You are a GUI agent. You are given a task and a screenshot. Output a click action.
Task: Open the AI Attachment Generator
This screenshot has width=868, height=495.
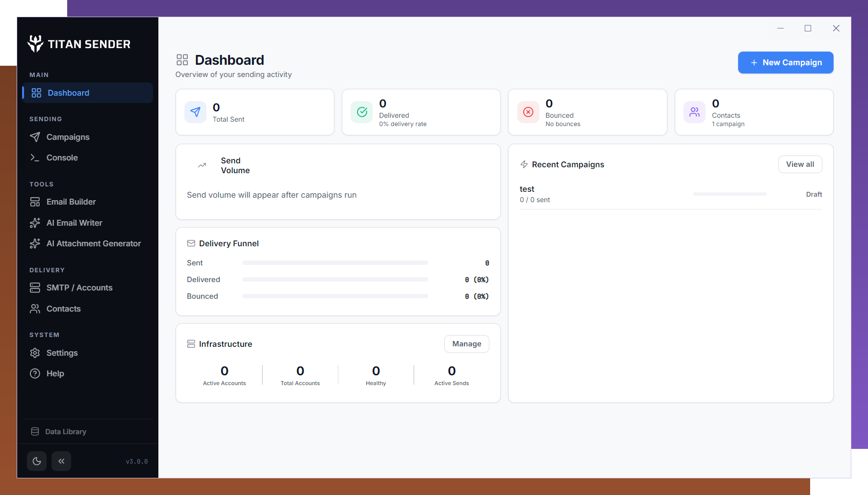[x=94, y=243]
